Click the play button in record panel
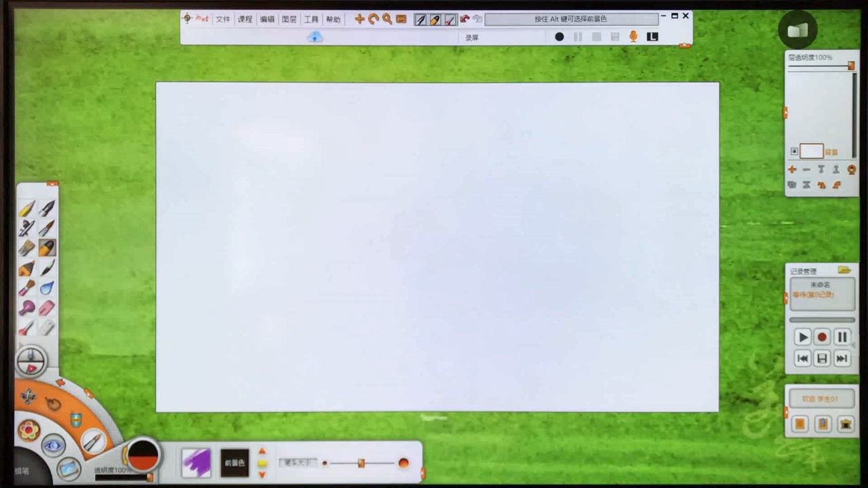Viewport: 868px width, 488px height. [803, 337]
